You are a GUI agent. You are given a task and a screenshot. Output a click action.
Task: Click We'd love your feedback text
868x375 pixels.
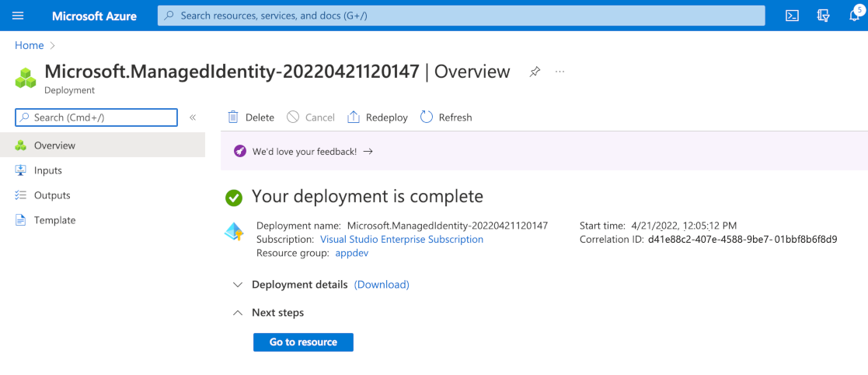tap(305, 151)
